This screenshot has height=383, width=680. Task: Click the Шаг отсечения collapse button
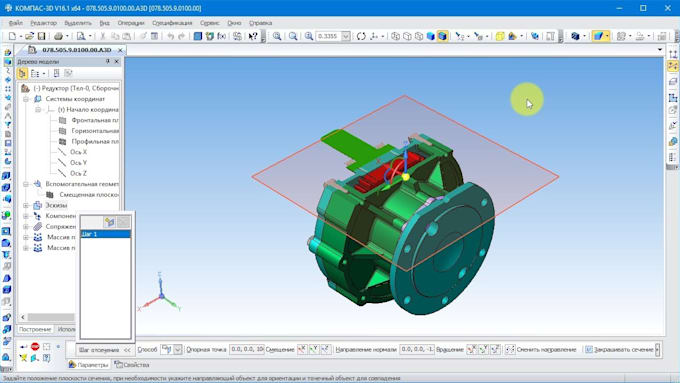[x=127, y=350]
